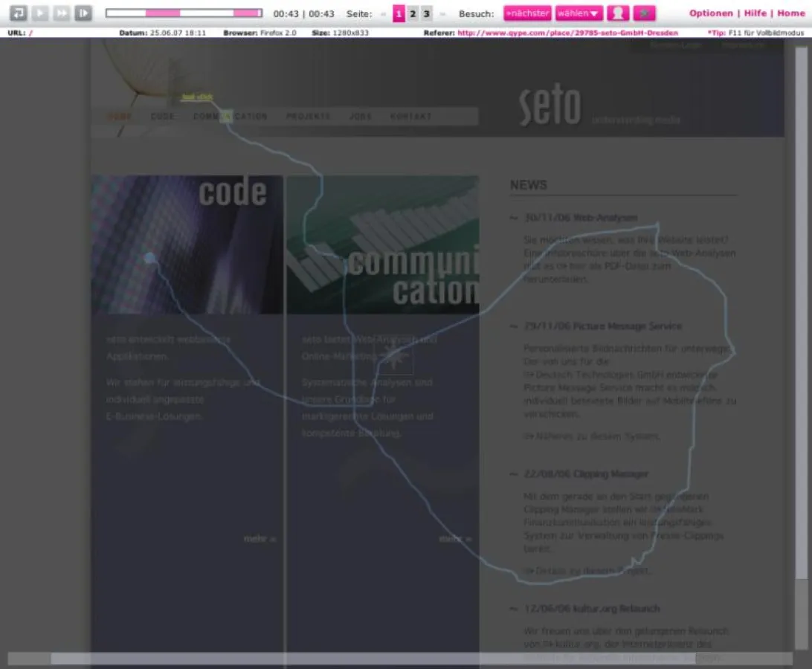This screenshot has height=669, width=812.
Task: Go to the 'nächster' visit
Action: [527, 13]
